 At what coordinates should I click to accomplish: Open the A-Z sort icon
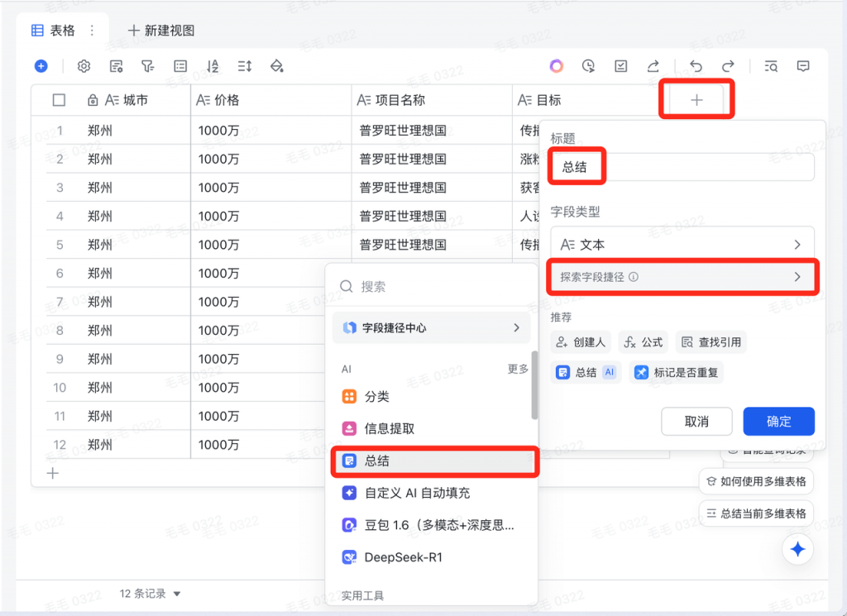click(213, 66)
